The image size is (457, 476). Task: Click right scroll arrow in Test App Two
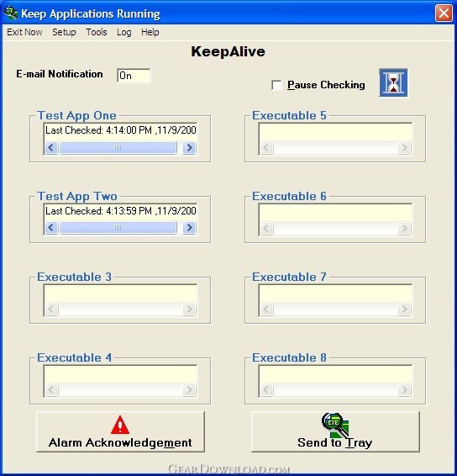(190, 228)
